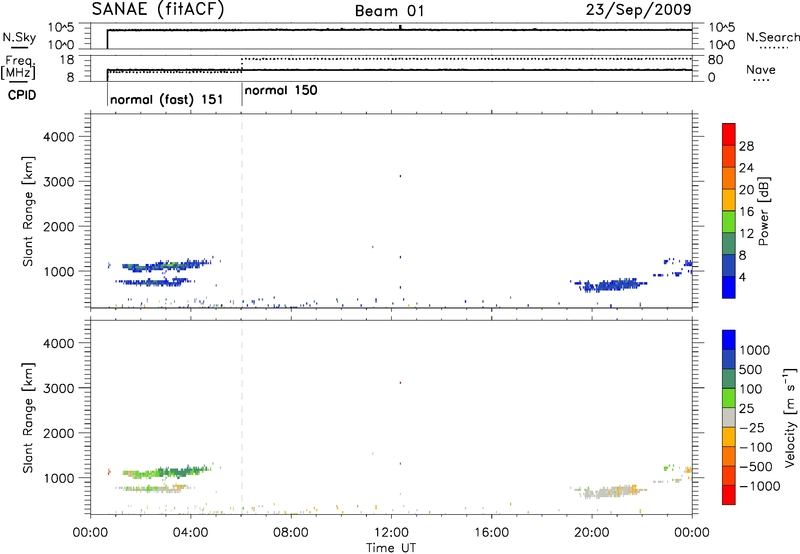Click the 'SANAE (fitACF)' title text

[158, 9]
